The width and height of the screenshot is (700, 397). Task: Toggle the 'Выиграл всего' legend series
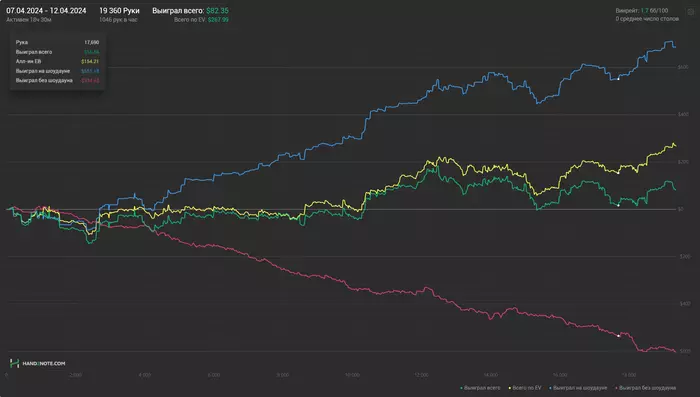coord(480,388)
